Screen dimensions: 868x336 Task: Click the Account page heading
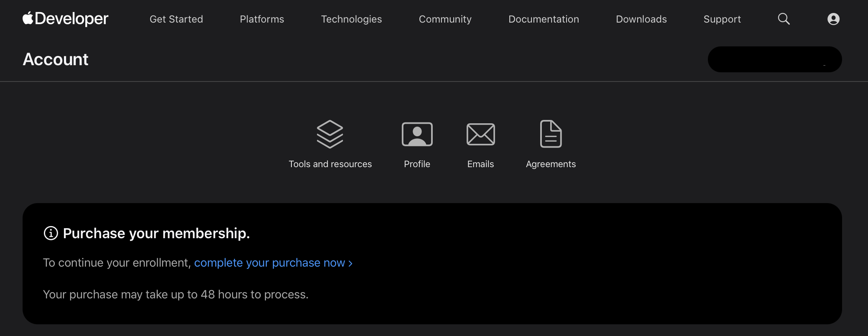(x=56, y=59)
